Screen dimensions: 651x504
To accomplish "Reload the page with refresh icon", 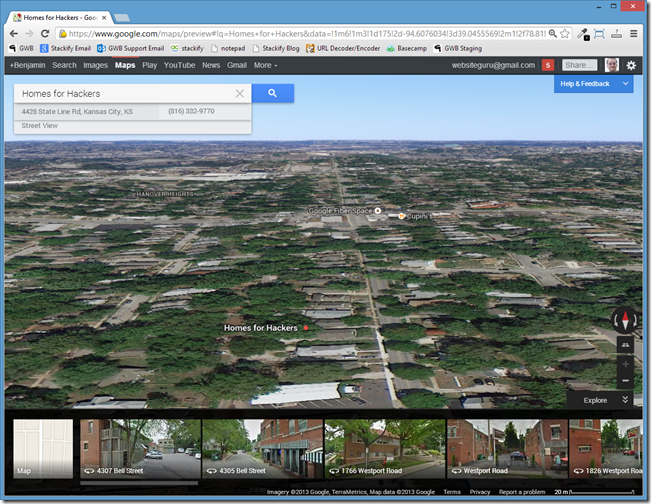I will 45,34.
